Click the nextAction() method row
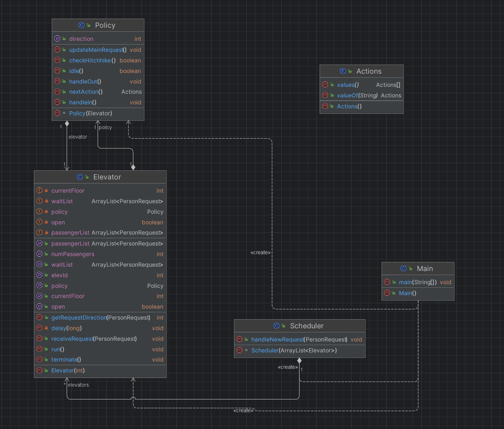Image resolution: width=504 pixels, height=429 pixels. pyautogui.click(x=98, y=92)
